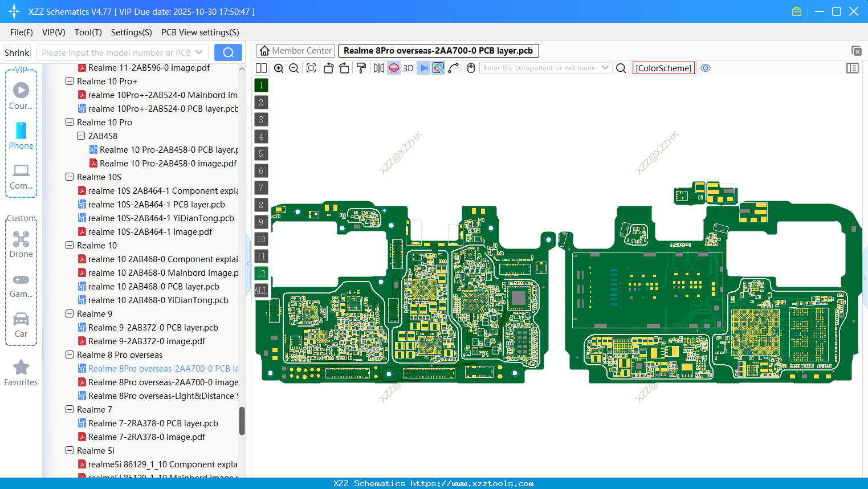This screenshot has height=489, width=868.
Task: Select the zoom in tool
Action: pyautogui.click(x=279, y=68)
